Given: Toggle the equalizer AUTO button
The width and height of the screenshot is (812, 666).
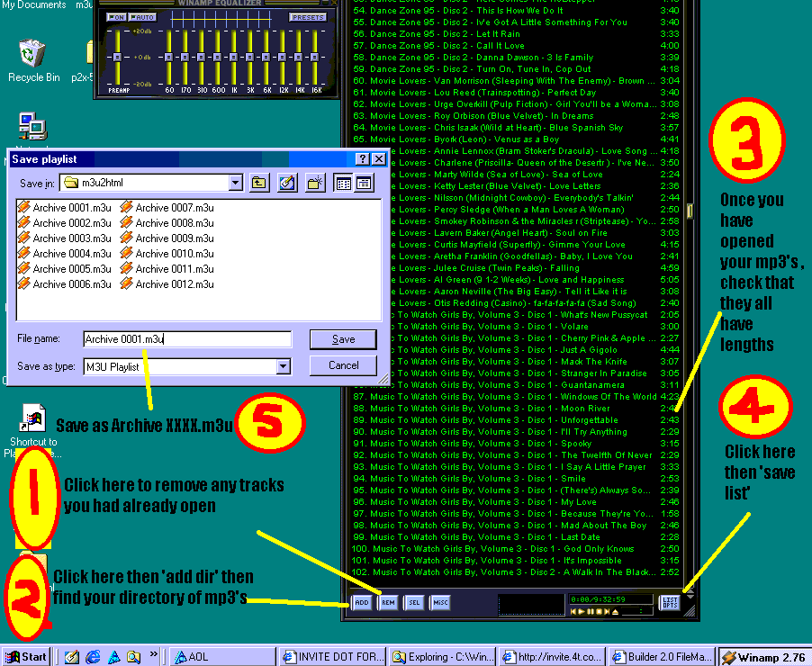Looking at the screenshot, I should tap(142, 17).
